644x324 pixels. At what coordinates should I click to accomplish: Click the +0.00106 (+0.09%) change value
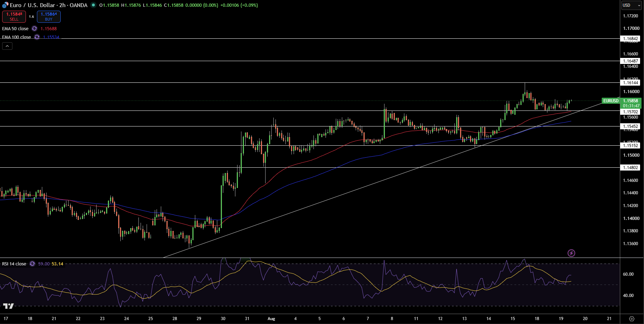[x=239, y=5]
